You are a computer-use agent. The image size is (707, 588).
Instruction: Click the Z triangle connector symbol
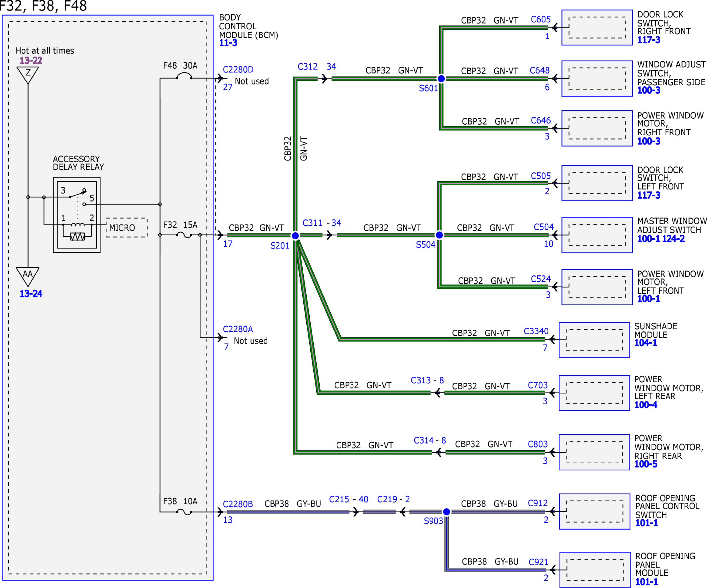pyautogui.click(x=28, y=75)
